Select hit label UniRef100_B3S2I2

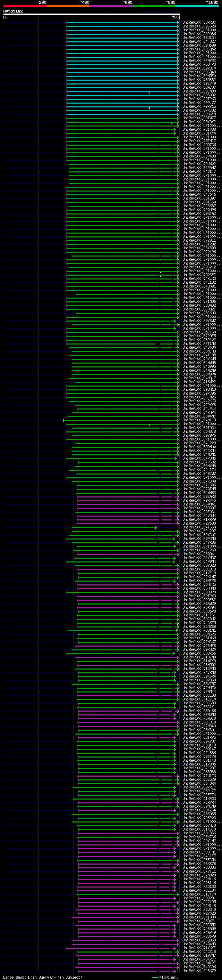[199, 267]
